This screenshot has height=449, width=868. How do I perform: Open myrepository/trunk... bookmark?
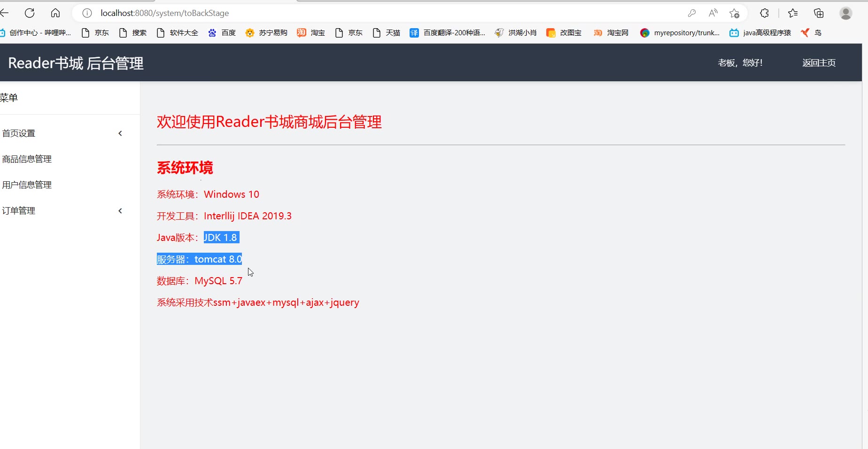[680, 32]
